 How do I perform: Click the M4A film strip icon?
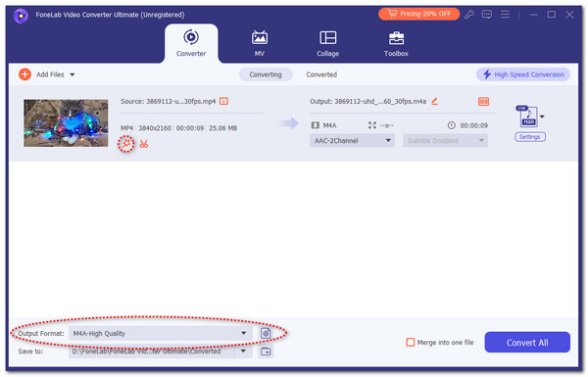316,125
